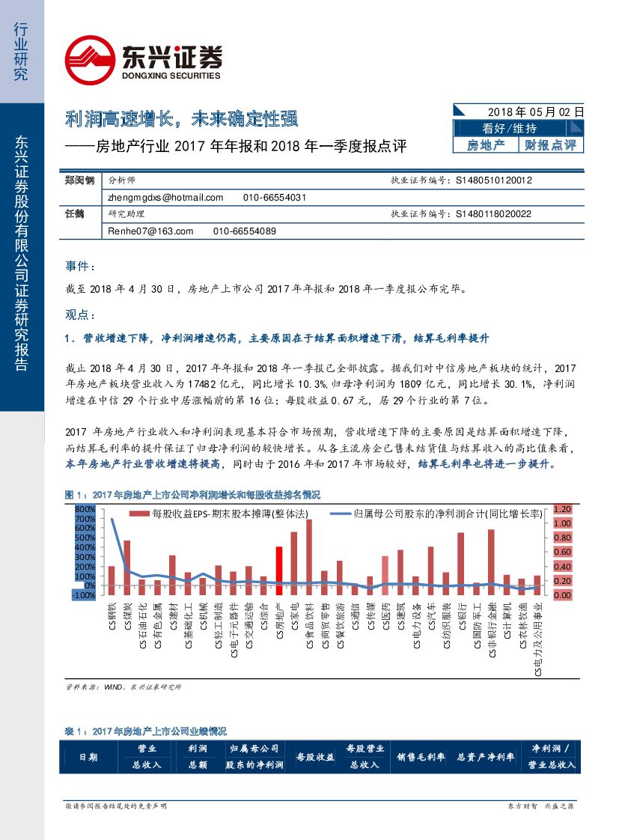The image size is (619, 840).
Task: Click the x-axis label CS非银行金融
Action: 492,630
